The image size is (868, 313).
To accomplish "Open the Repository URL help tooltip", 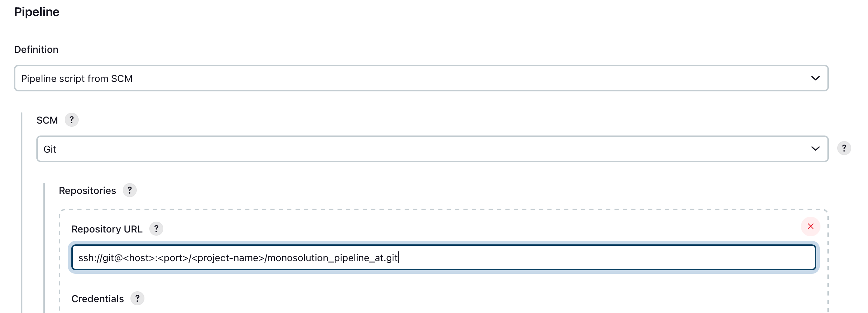I will pos(156,229).
